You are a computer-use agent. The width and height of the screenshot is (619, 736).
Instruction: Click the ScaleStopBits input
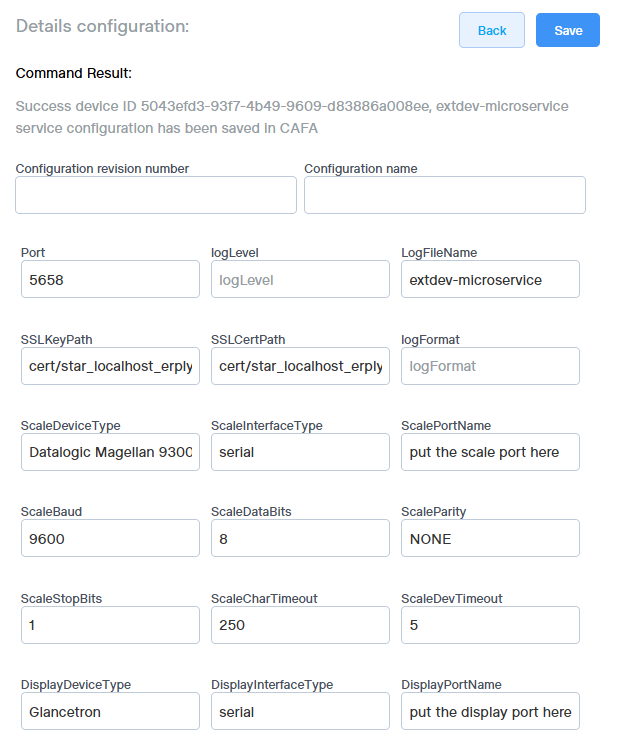(x=110, y=625)
